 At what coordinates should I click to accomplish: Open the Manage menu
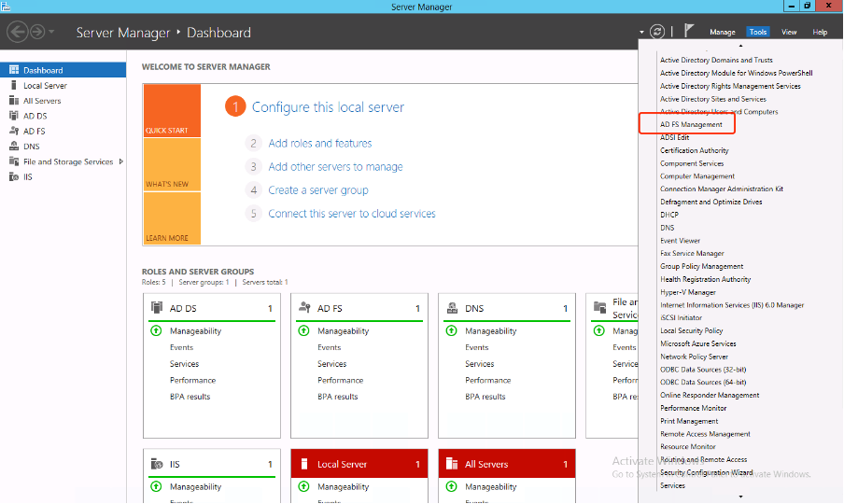[722, 32]
